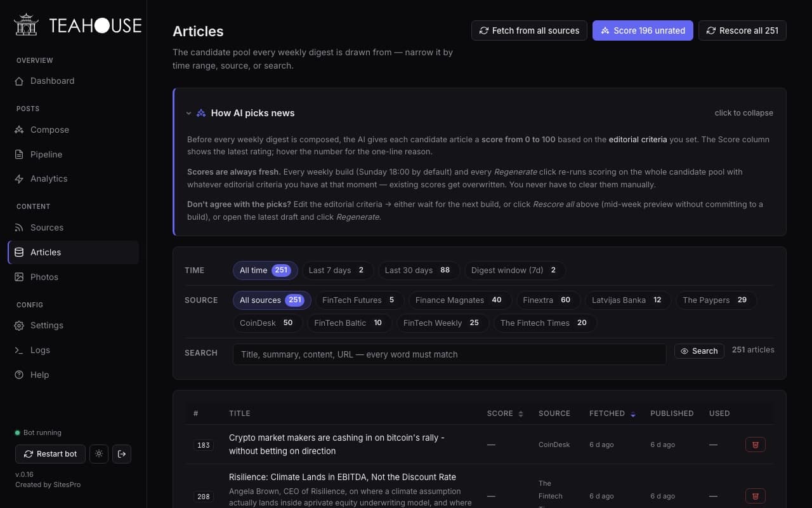This screenshot has height=508, width=812.
Task: Collapse the How AI picks news chevron
Action: pos(188,113)
